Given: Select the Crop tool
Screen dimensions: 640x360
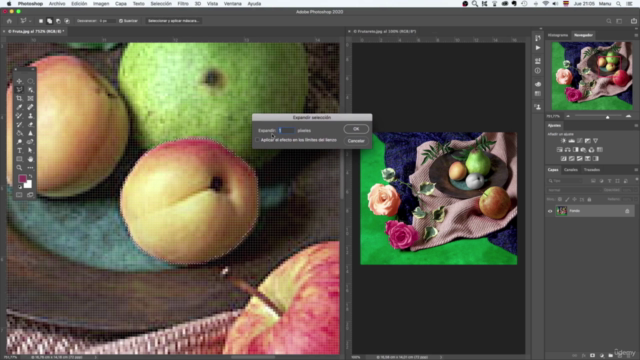Looking at the screenshot, I should pyautogui.click(x=19, y=98).
